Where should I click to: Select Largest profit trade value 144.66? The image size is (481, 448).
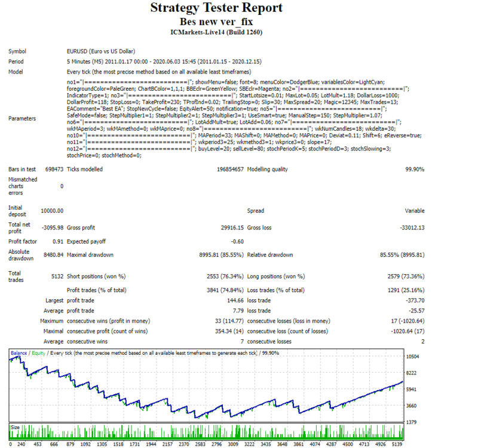235,300
